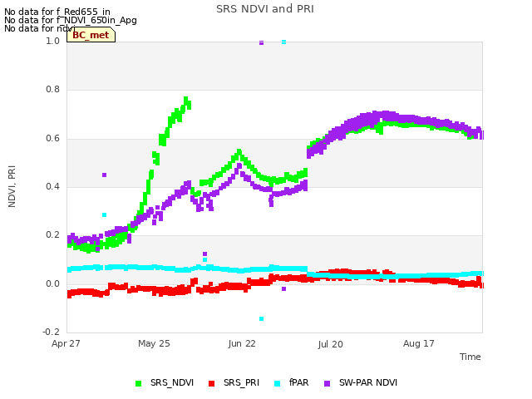Click the x-axis label Time
532x399 pixels.
470,357
